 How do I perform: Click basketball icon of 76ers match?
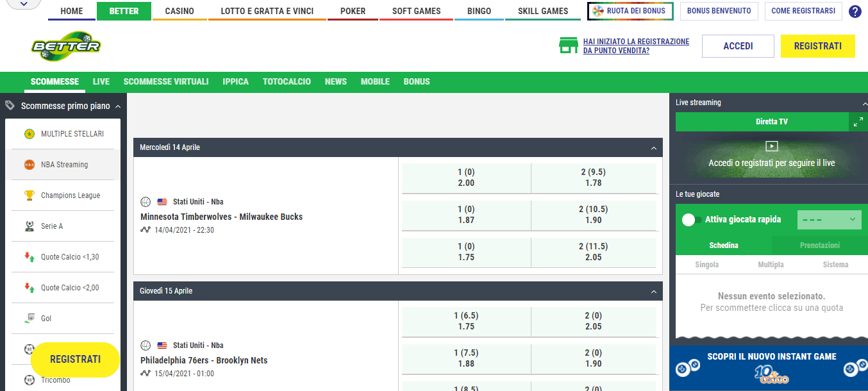[x=146, y=345]
